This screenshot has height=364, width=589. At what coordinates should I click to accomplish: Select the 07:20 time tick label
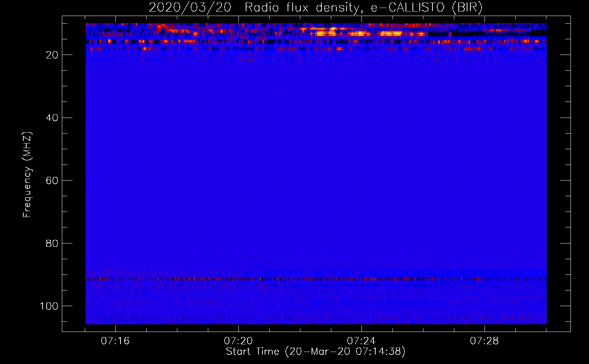click(238, 341)
